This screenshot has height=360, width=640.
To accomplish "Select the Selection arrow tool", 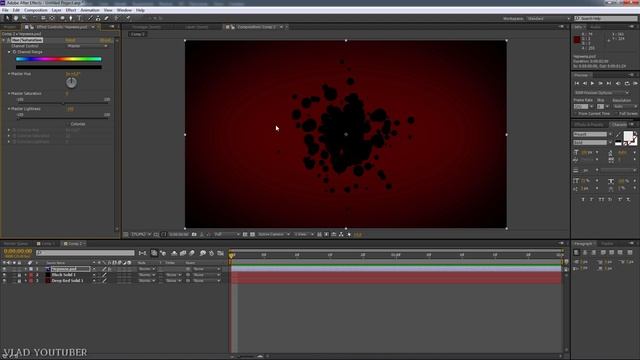I will (x=7, y=18).
